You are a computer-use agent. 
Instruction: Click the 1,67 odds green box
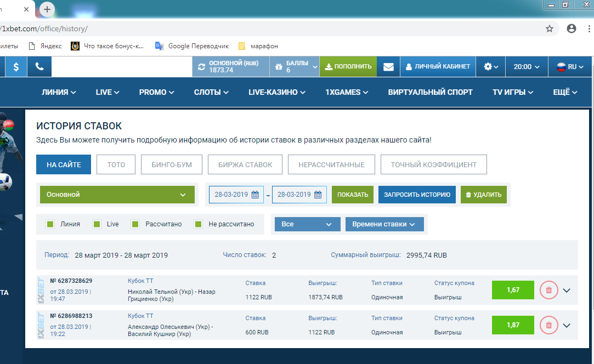pyautogui.click(x=513, y=290)
